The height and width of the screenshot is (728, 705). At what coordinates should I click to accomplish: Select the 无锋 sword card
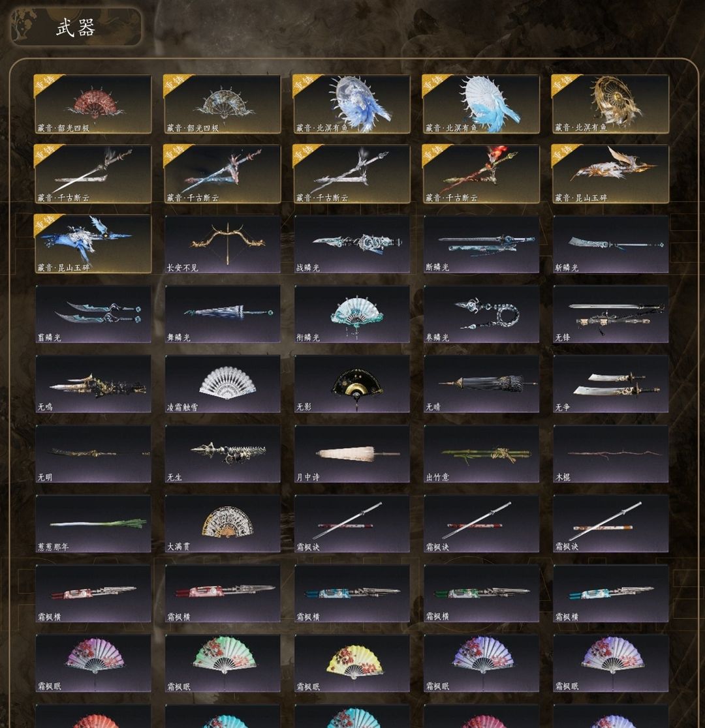(610, 314)
